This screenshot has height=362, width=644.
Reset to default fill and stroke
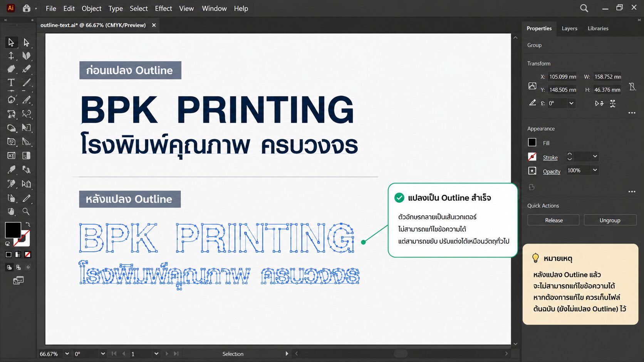[8, 244]
